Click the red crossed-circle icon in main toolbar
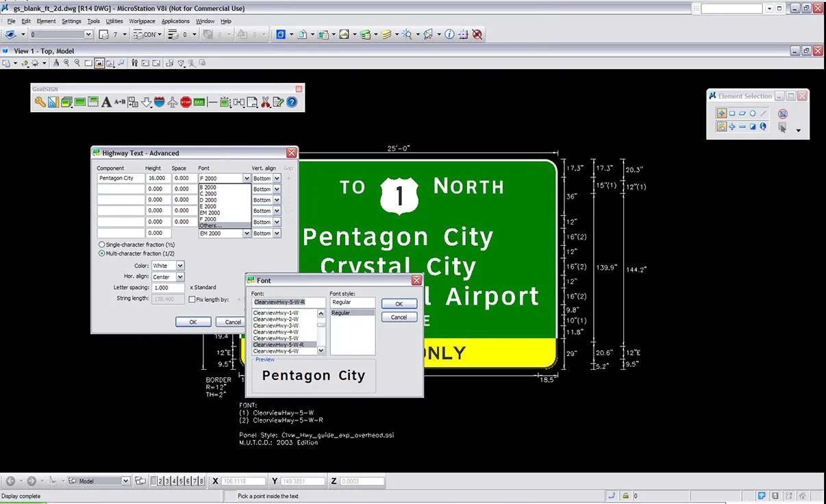The image size is (826, 504). point(477,34)
